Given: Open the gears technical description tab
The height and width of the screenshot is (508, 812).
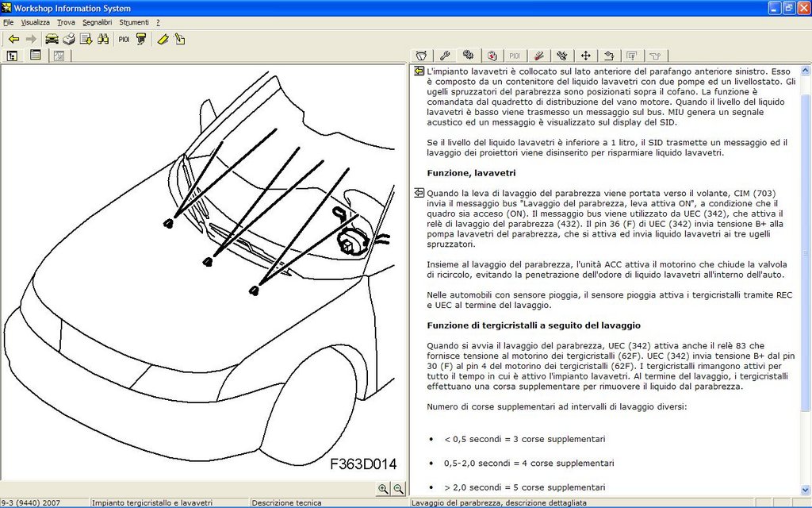Looking at the screenshot, I should [x=468, y=55].
